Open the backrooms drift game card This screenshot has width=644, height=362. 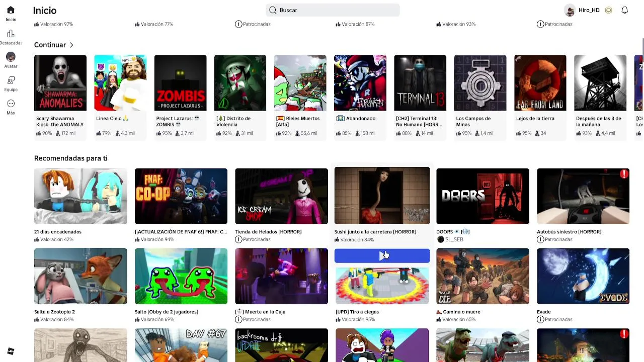click(x=281, y=345)
